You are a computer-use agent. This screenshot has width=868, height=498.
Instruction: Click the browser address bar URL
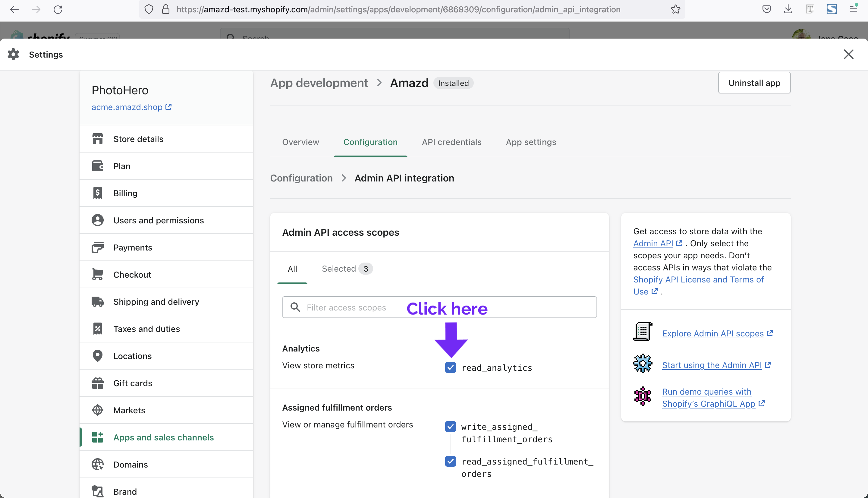click(x=398, y=9)
